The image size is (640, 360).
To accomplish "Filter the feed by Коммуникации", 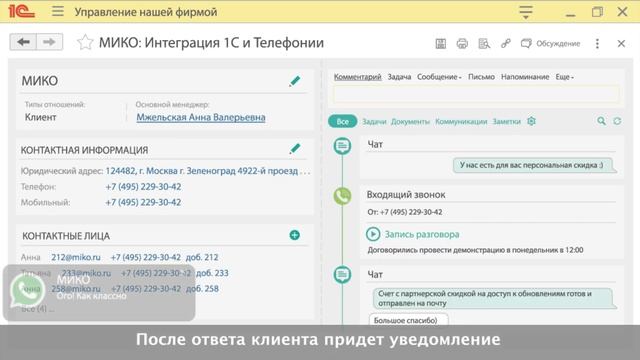I will (x=461, y=122).
